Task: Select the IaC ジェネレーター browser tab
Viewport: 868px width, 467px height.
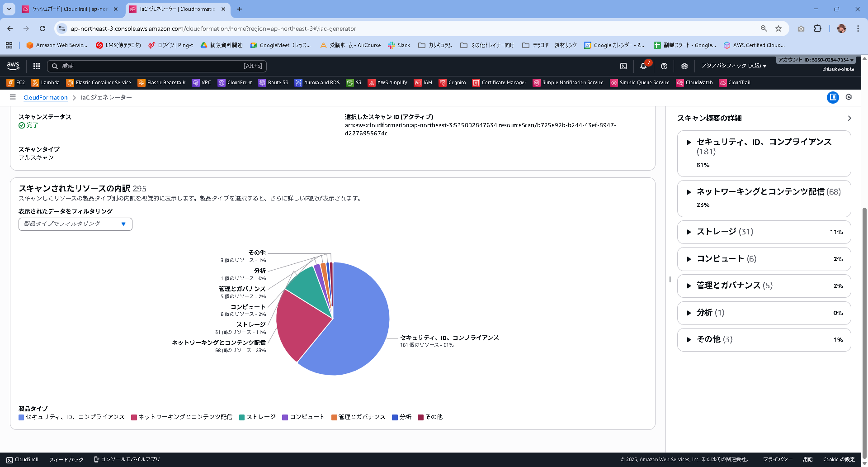Action: (178, 9)
